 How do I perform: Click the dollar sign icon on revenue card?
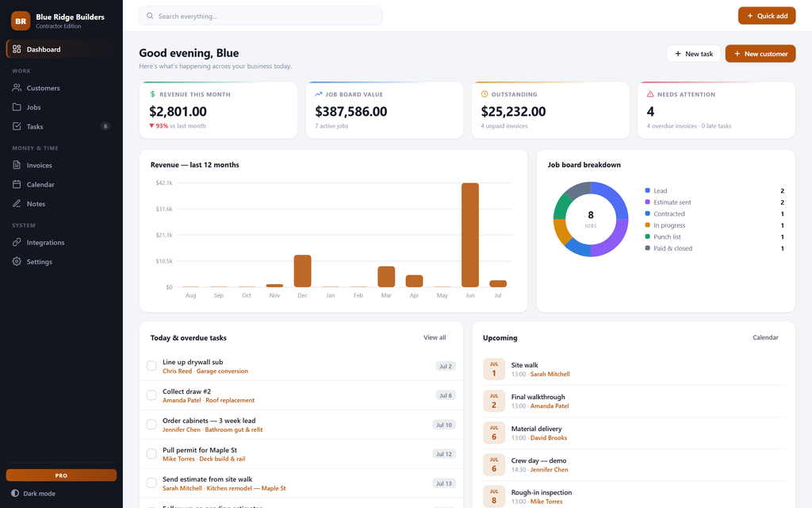point(153,94)
